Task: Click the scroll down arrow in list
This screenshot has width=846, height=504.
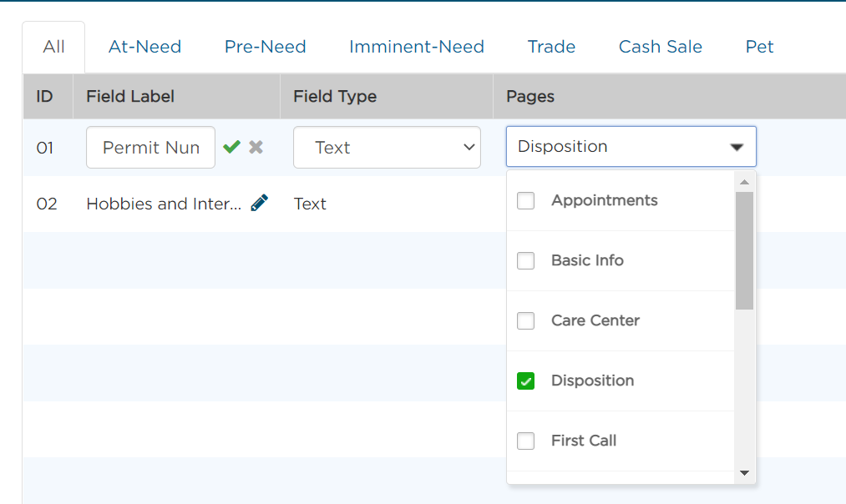Action: pyautogui.click(x=745, y=473)
